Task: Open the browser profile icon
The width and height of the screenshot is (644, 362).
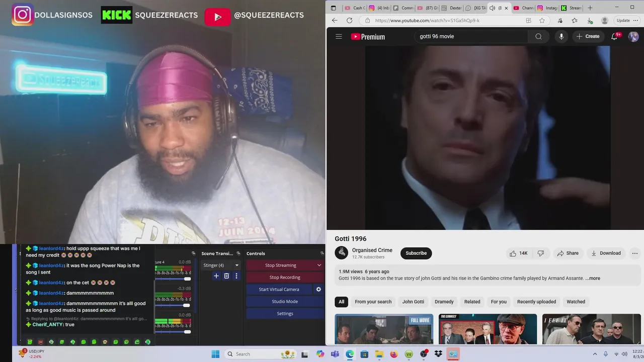Action: (x=605, y=21)
